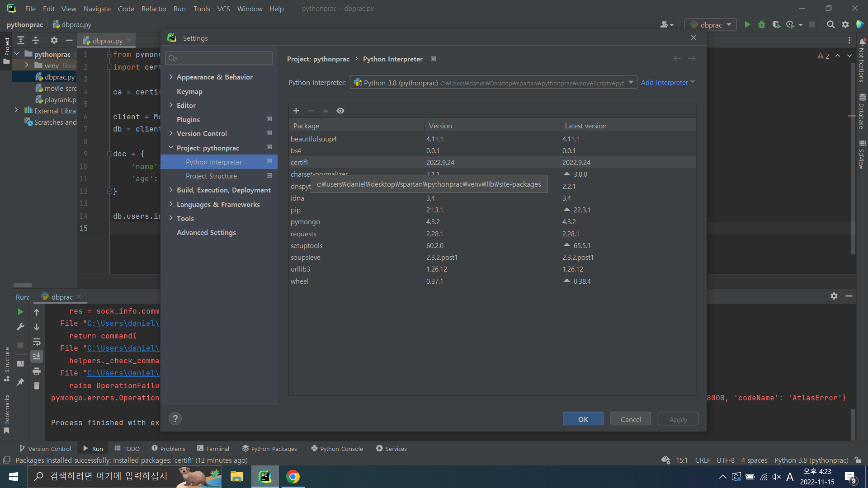Expand Version Control settings section
Viewport: 868px width, 488px height.
[x=171, y=133]
